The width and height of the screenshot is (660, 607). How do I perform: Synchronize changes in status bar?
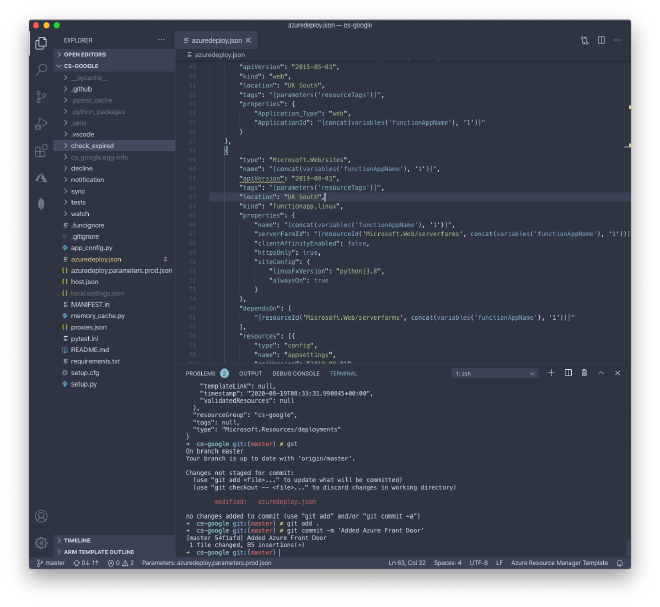click(x=86, y=563)
